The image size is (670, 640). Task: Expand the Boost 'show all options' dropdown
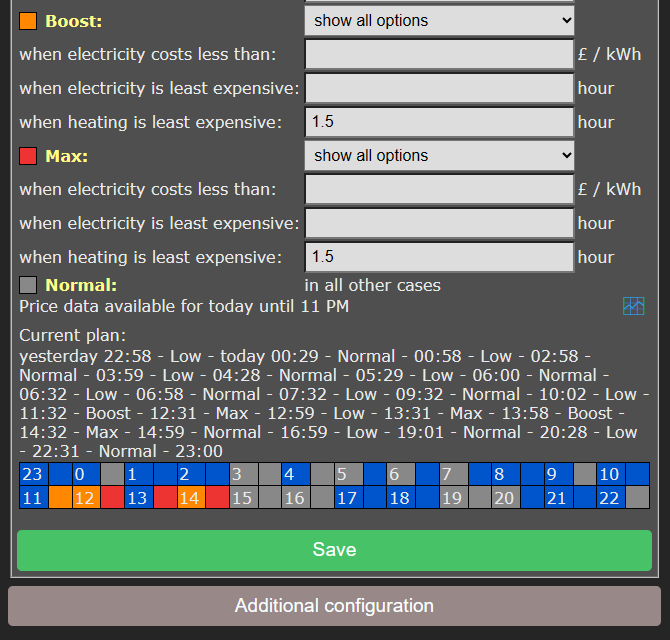coord(439,20)
